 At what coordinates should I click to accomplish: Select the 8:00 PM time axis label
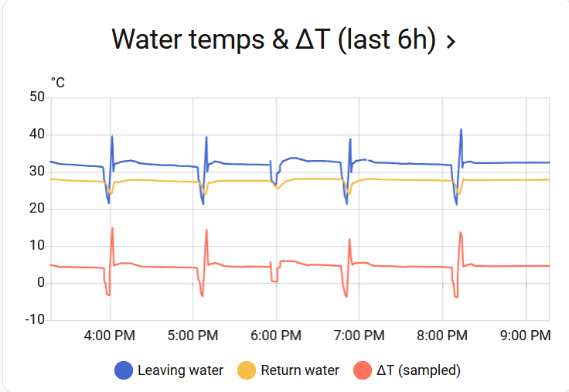click(x=442, y=336)
